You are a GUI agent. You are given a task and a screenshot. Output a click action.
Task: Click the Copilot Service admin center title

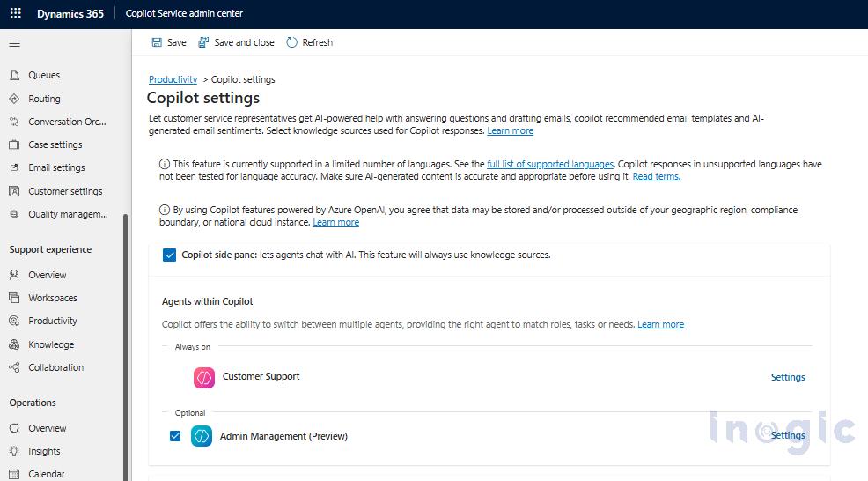pyautogui.click(x=184, y=13)
